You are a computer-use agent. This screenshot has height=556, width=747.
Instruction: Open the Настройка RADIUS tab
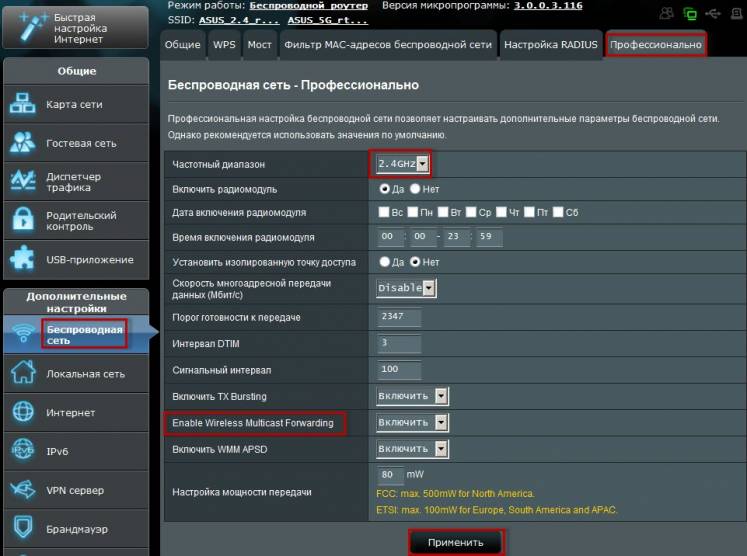(550, 45)
